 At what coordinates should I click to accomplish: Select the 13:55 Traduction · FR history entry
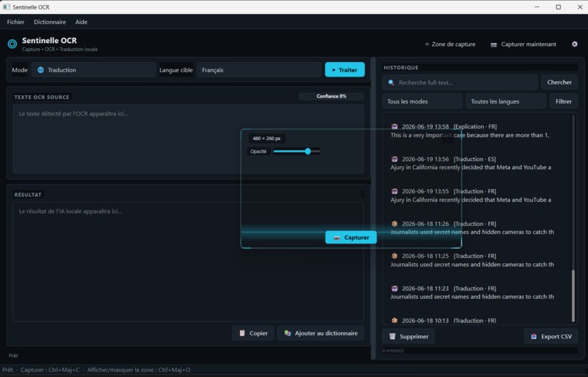coord(477,195)
